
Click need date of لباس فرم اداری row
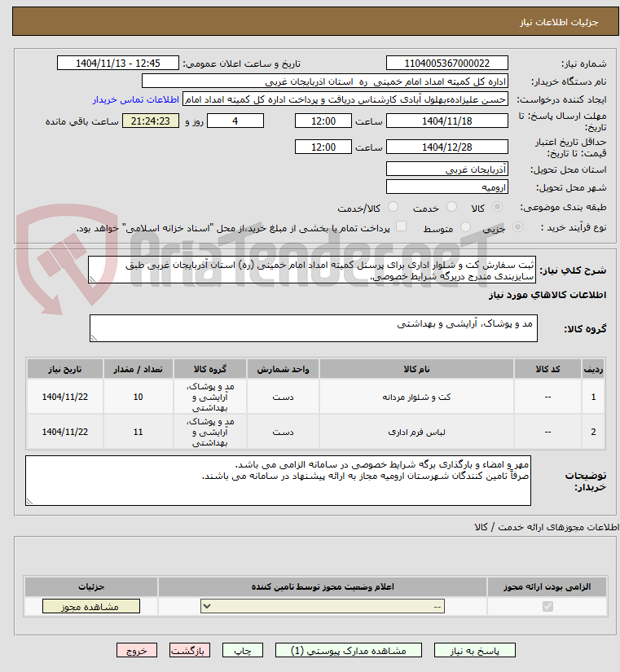pyautogui.click(x=64, y=432)
